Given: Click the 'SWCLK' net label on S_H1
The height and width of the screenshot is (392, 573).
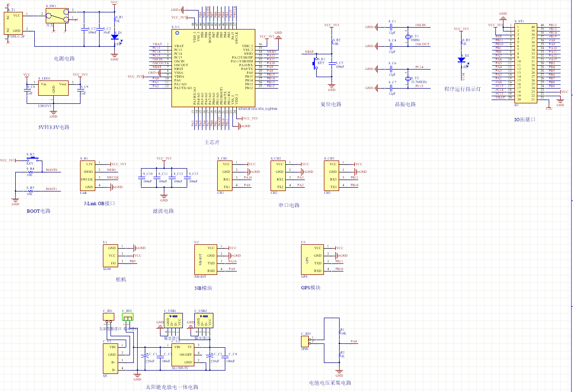Looking at the screenshot, I should point(112,177).
